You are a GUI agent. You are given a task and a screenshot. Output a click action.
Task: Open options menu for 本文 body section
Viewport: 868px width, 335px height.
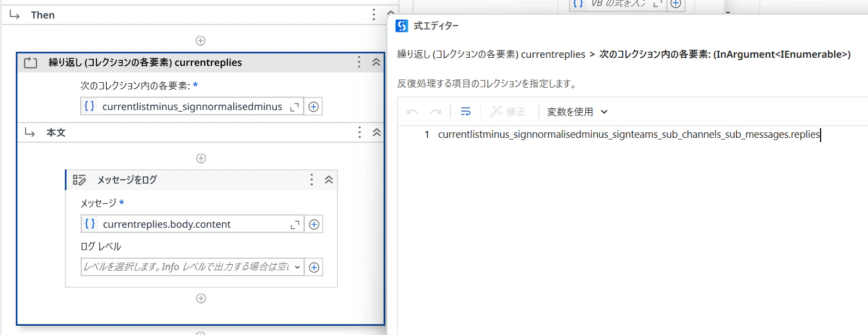pos(360,132)
